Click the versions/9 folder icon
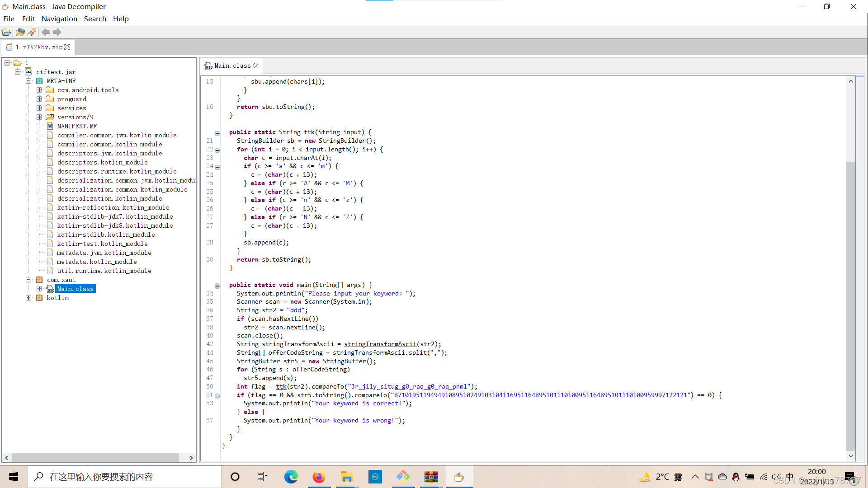The height and width of the screenshot is (488, 868). [x=50, y=117]
